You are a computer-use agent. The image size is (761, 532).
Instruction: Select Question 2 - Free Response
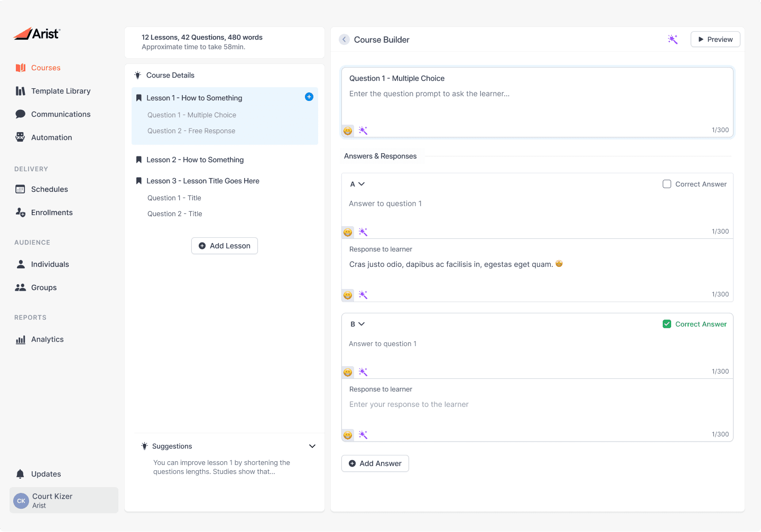click(x=191, y=130)
